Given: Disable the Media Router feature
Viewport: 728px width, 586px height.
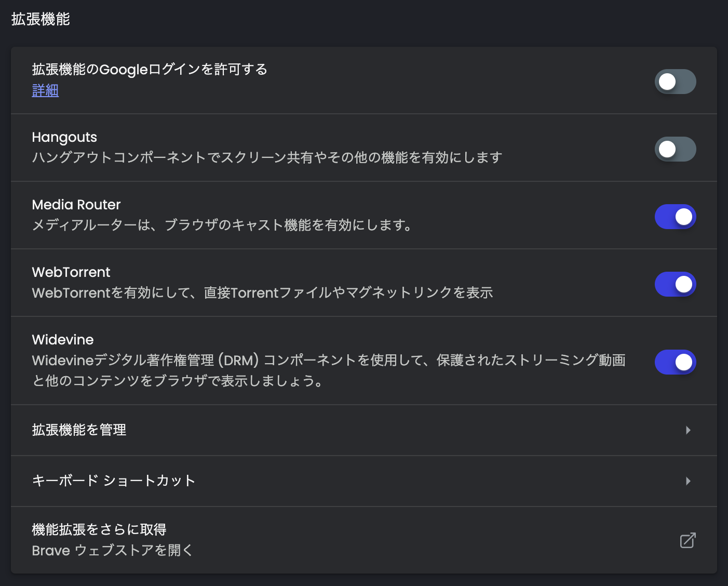Looking at the screenshot, I should (x=675, y=217).
